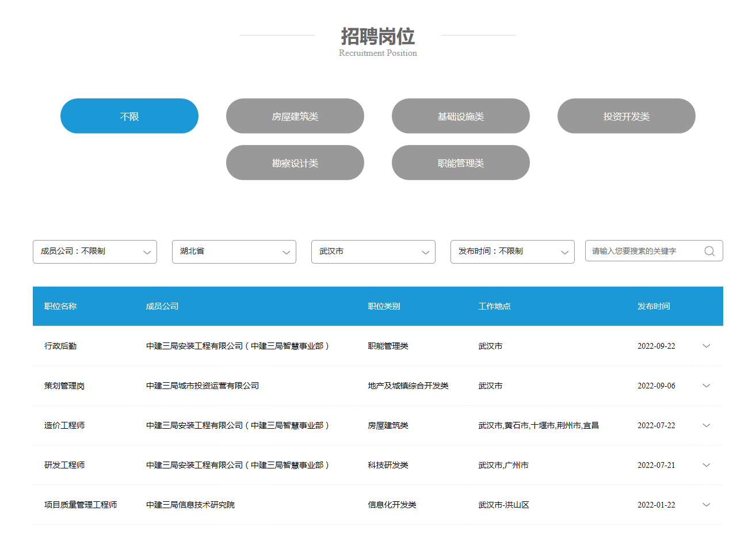Click 中建三局城市投资运营有限公司 company cell
Image resolution: width=756 pixels, height=545 pixels.
tap(203, 386)
